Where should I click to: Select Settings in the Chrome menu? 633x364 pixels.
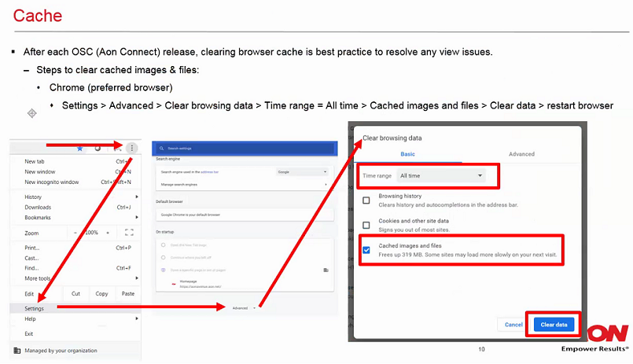click(35, 308)
